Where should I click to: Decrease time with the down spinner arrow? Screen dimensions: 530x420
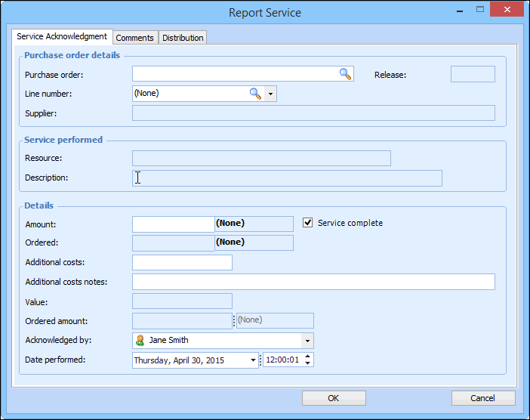point(307,364)
